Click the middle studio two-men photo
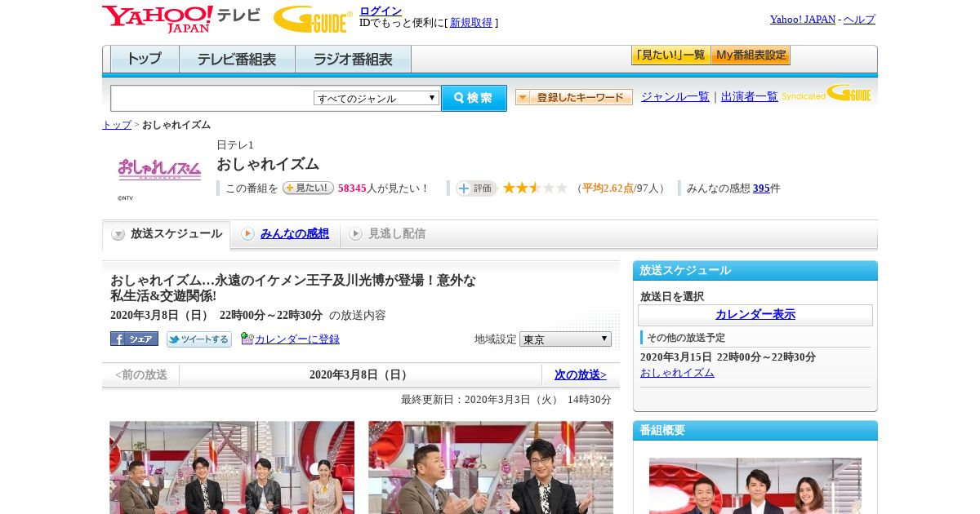The width and height of the screenshot is (980, 514). pyautogui.click(x=491, y=467)
